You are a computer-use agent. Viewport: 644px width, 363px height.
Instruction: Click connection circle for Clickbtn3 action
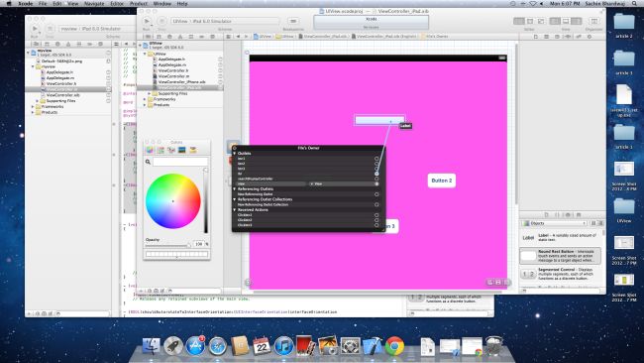(376, 225)
